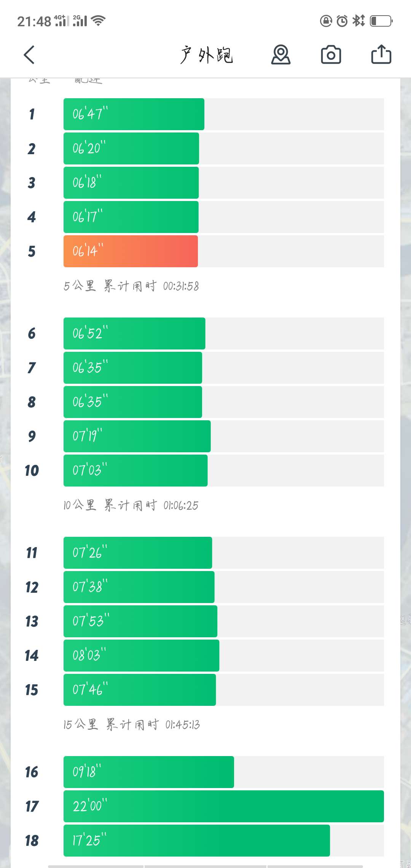This screenshot has width=411, height=868.
Task: Tap the camera icon
Action: (x=331, y=55)
